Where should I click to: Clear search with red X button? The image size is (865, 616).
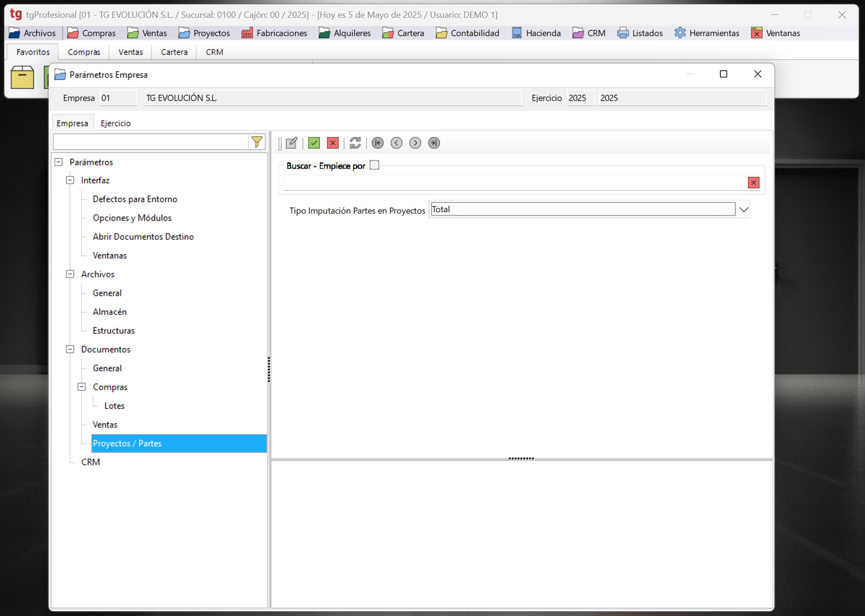coord(754,183)
